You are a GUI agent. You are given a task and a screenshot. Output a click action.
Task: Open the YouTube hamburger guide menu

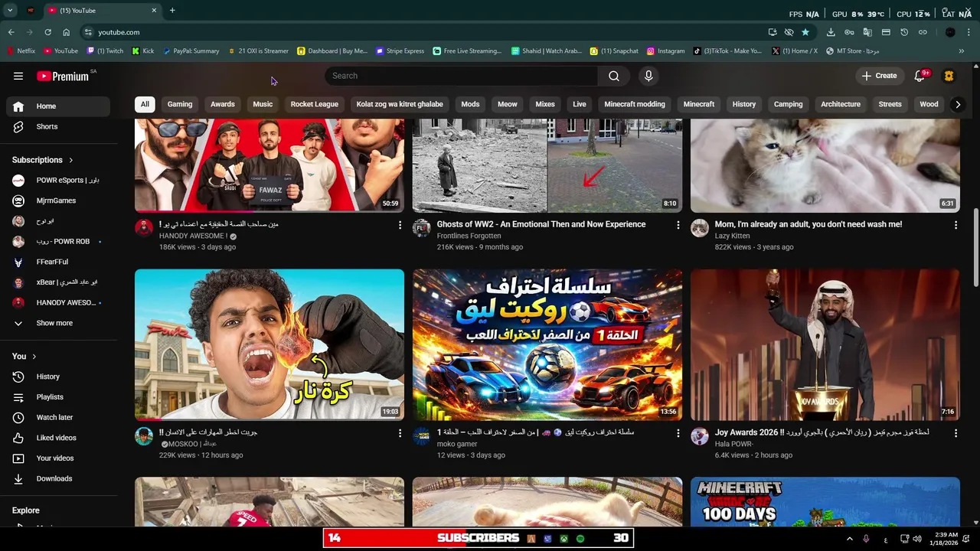click(x=18, y=76)
